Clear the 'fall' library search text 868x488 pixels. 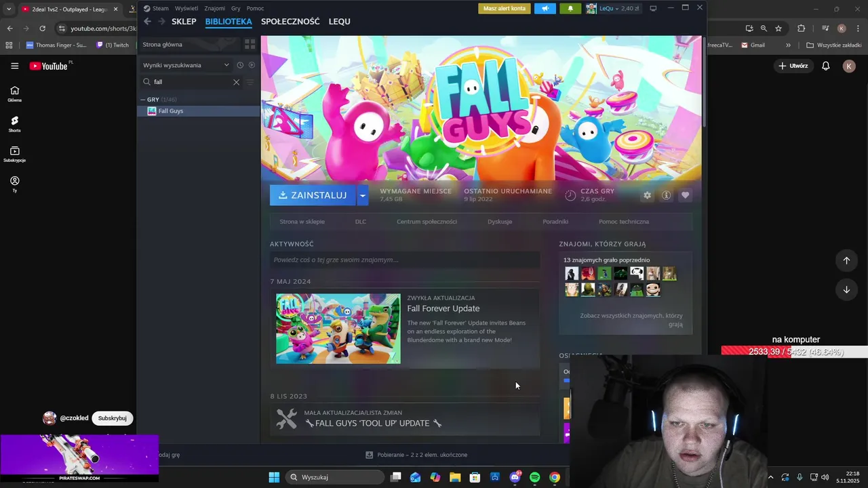pyautogui.click(x=236, y=82)
